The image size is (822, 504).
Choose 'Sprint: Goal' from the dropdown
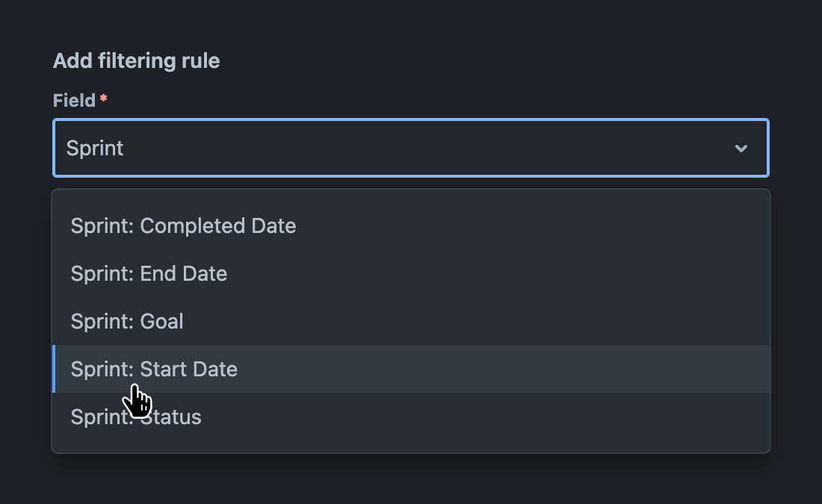point(127,321)
